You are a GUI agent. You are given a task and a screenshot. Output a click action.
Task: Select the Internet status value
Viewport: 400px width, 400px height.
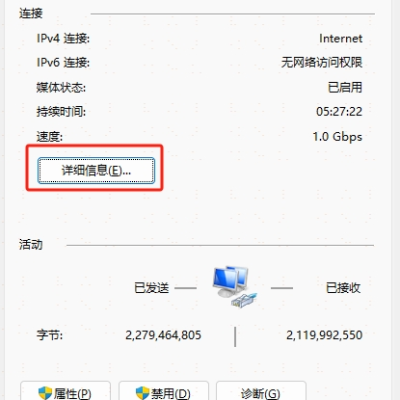point(341,38)
